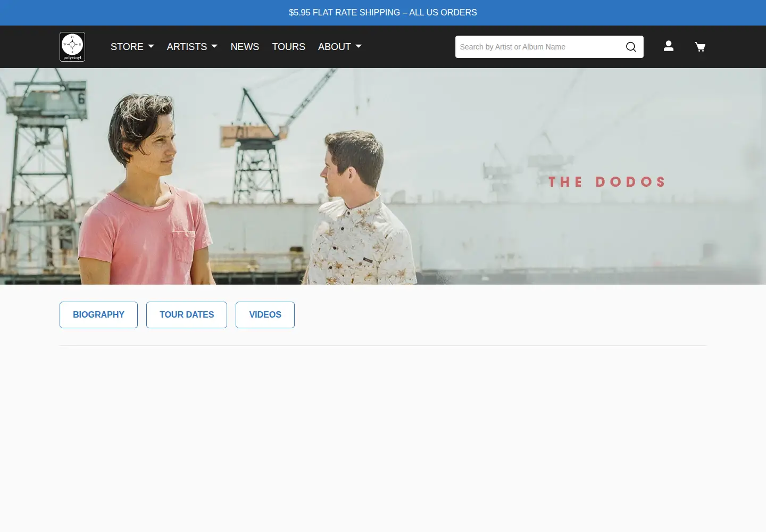Open the BIOGRAPHY section
This screenshot has width=766, height=532.
click(x=98, y=315)
